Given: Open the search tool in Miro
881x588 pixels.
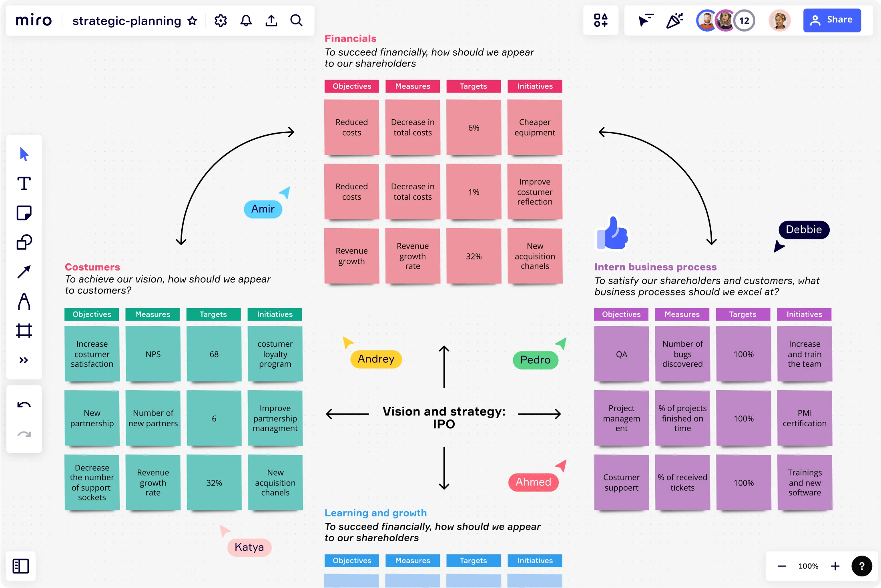Looking at the screenshot, I should pyautogui.click(x=297, y=20).
